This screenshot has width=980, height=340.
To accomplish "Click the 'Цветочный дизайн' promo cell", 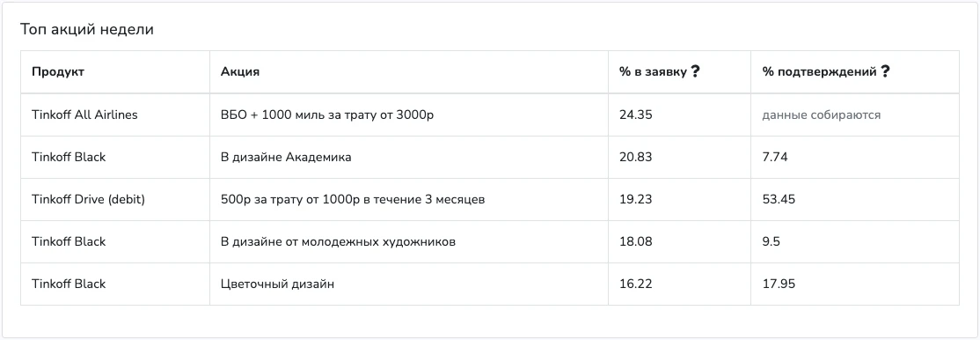I will point(409,285).
